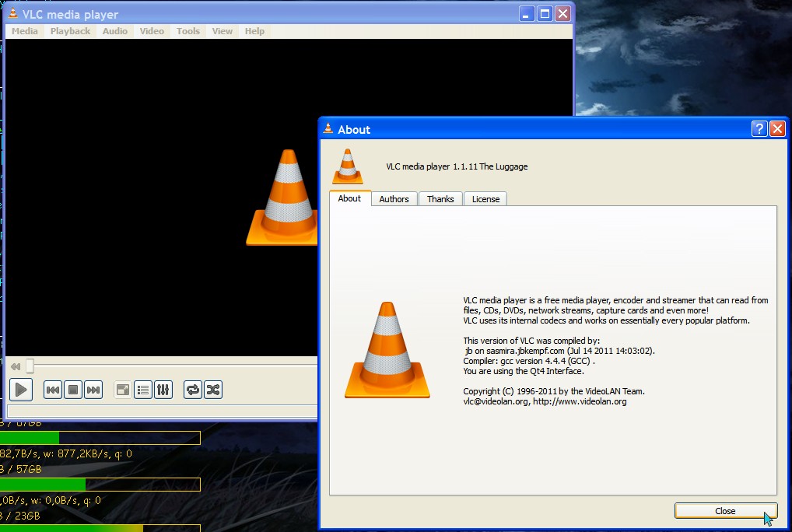Open extended settings equalizer button
This screenshot has height=532, width=792.
[x=163, y=390]
